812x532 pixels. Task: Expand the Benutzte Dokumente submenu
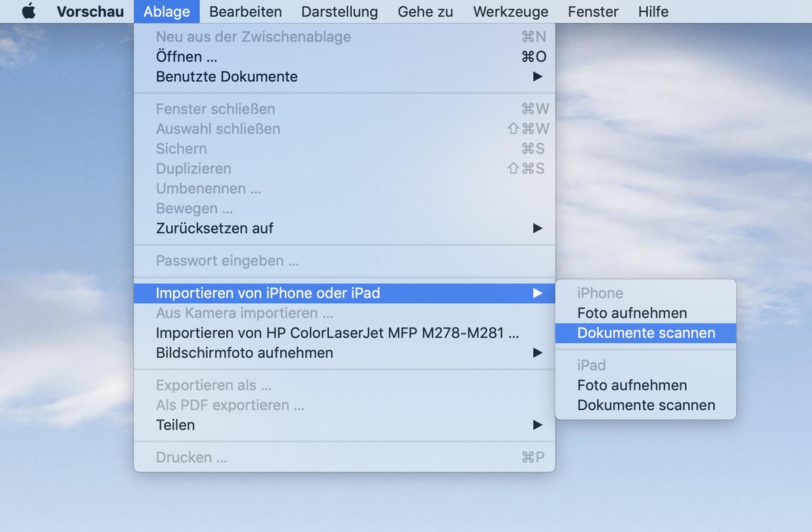pyautogui.click(x=344, y=76)
